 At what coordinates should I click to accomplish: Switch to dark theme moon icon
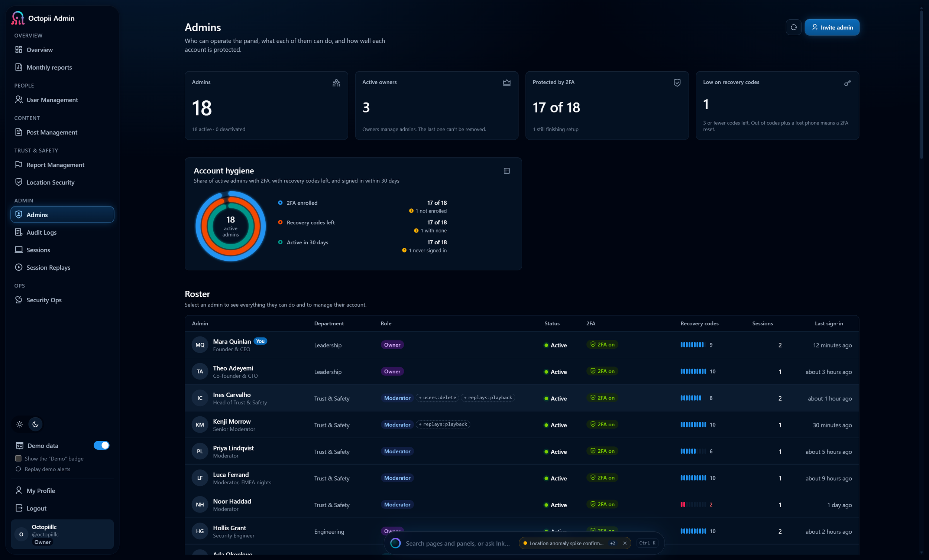coord(35,424)
